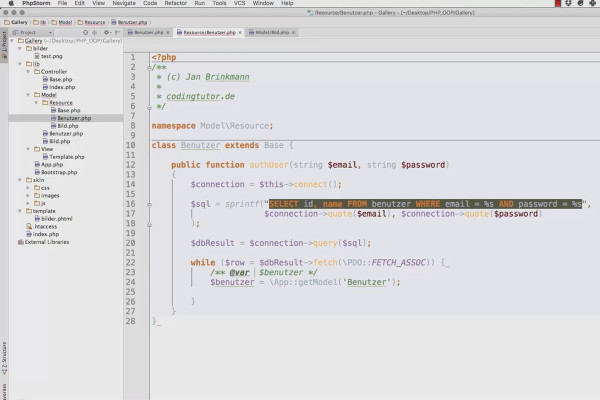The height and width of the screenshot is (400, 600).
Task: Click fold marker at line 2 doc comment
Action: click(149, 68)
